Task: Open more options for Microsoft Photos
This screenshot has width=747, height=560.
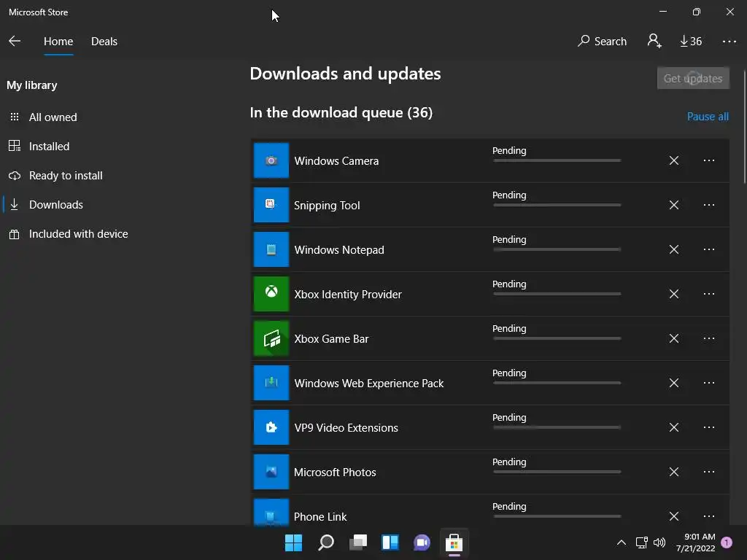Action: tap(709, 472)
